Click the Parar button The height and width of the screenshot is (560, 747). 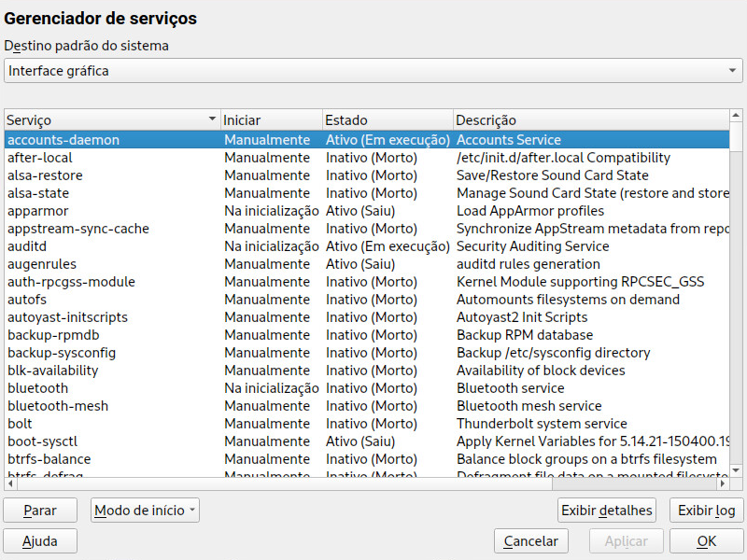(x=40, y=510)
